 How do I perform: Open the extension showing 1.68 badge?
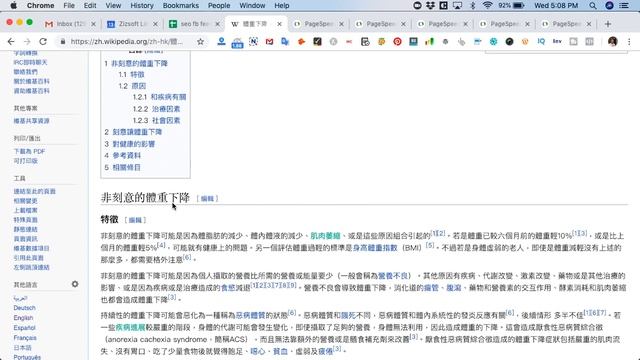click(237, 42)
